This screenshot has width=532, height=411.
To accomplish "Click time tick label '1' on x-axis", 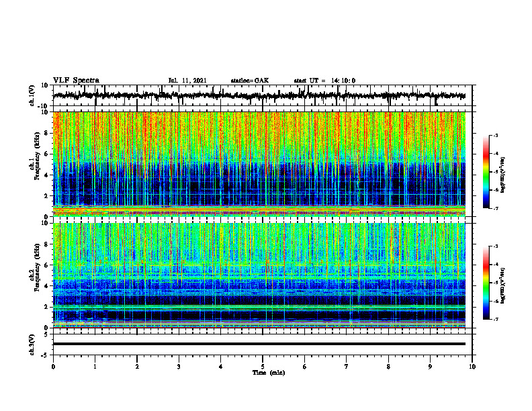I will click(95, 367).
